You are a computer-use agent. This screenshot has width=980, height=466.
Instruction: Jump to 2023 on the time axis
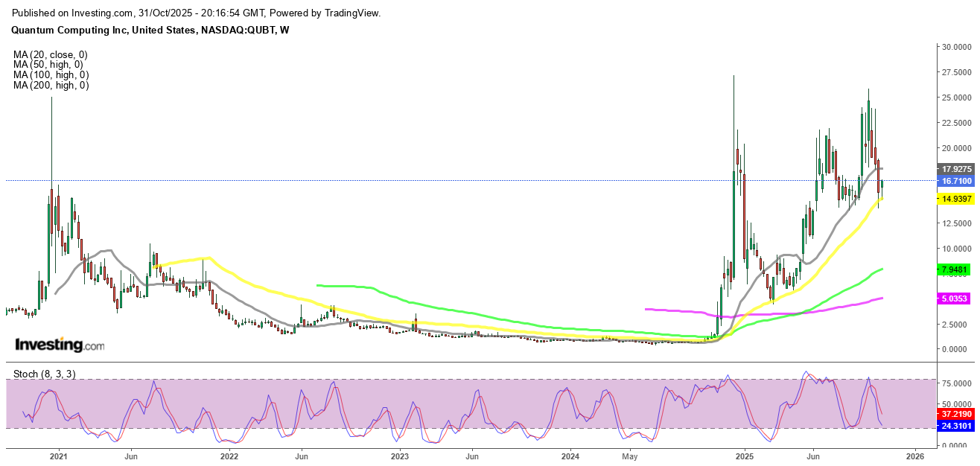coord(400,456)
